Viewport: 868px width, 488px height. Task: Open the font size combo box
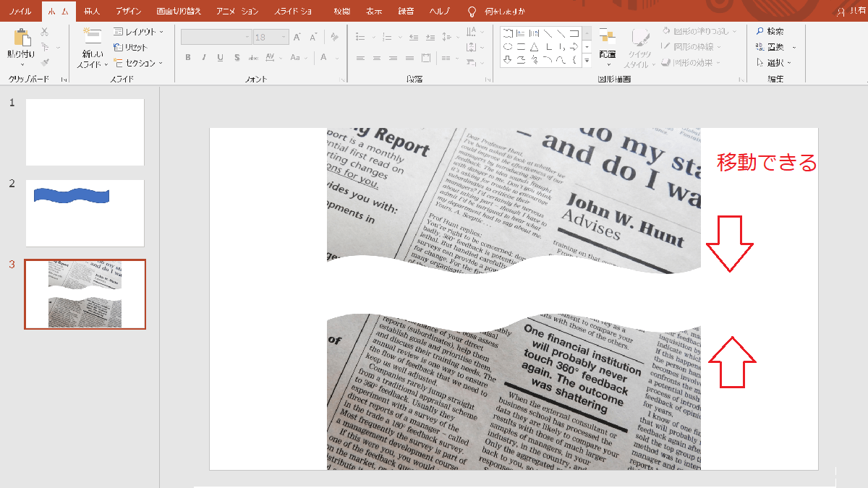(x=271, y=37)
